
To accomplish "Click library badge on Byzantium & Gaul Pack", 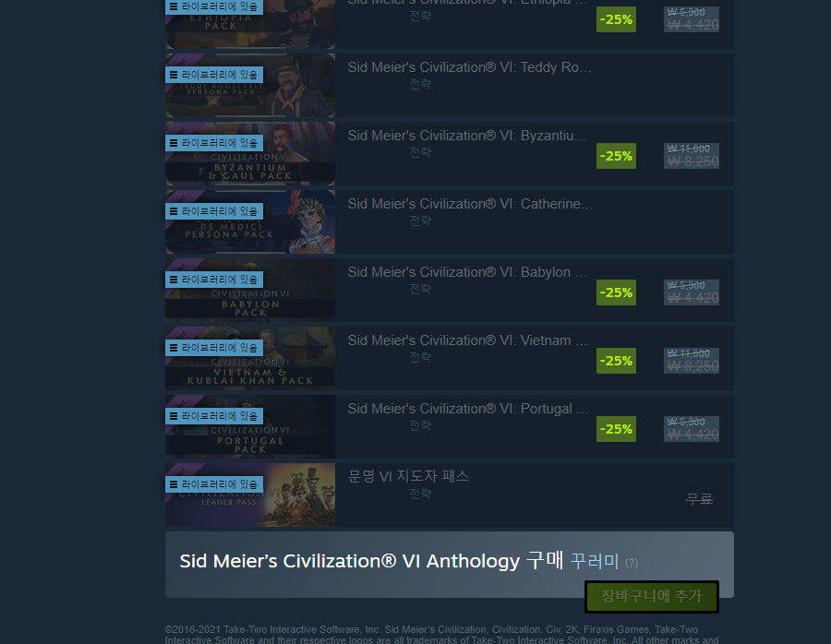I will (x=214, y=143).
